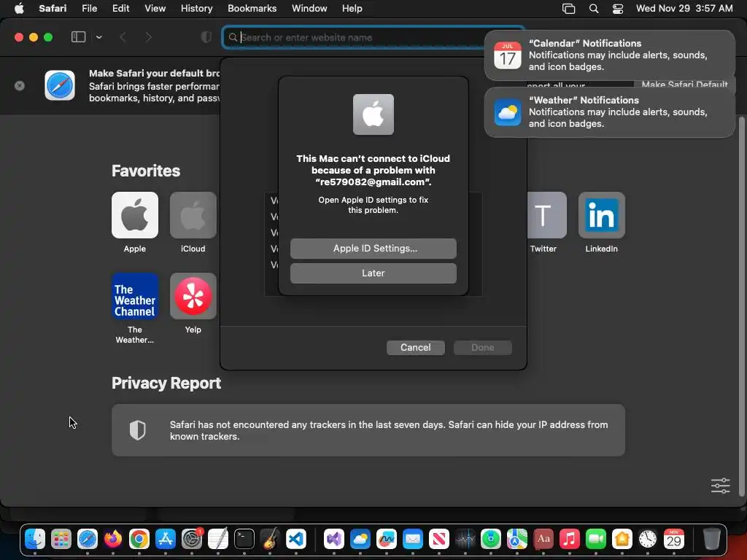Open Music app from the dock
The width and height of the screenshot is (747, 560).
pyautogui.click(x=569, y=539)
